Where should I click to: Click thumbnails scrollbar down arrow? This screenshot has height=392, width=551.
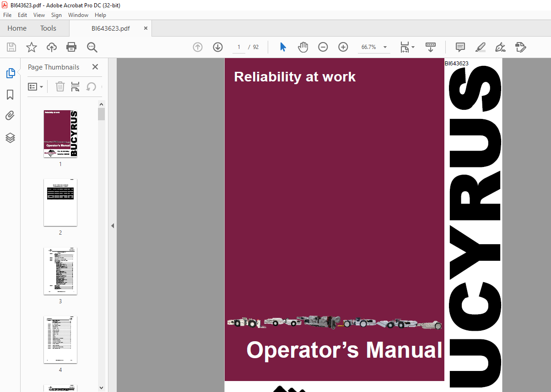(x=102, y=388)
